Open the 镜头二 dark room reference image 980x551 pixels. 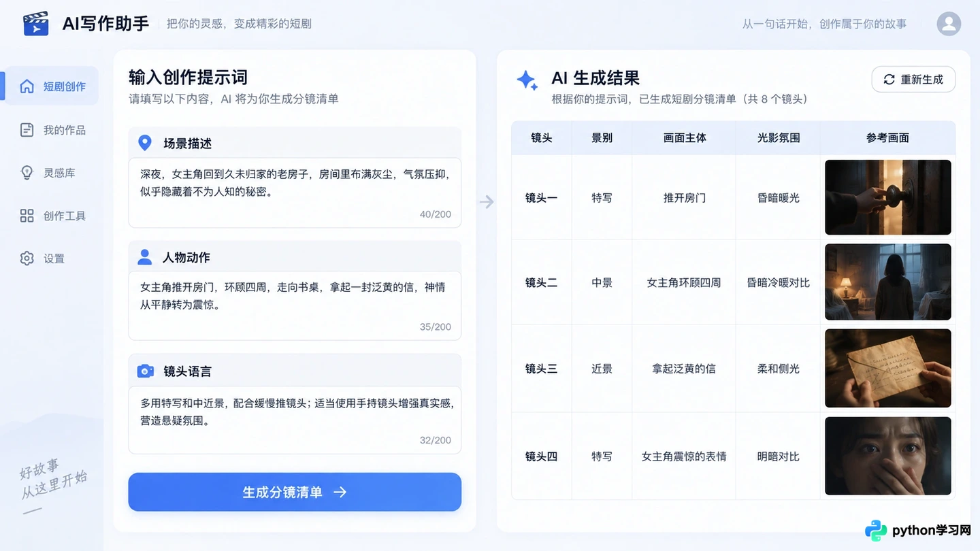click(x=887, y=282)
